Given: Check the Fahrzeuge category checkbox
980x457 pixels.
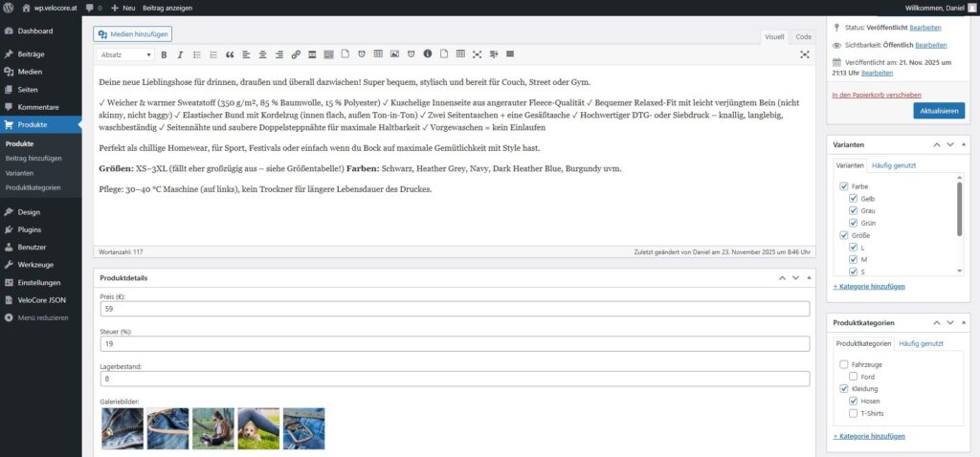Looking at the screenshot, I should [843, 364].
